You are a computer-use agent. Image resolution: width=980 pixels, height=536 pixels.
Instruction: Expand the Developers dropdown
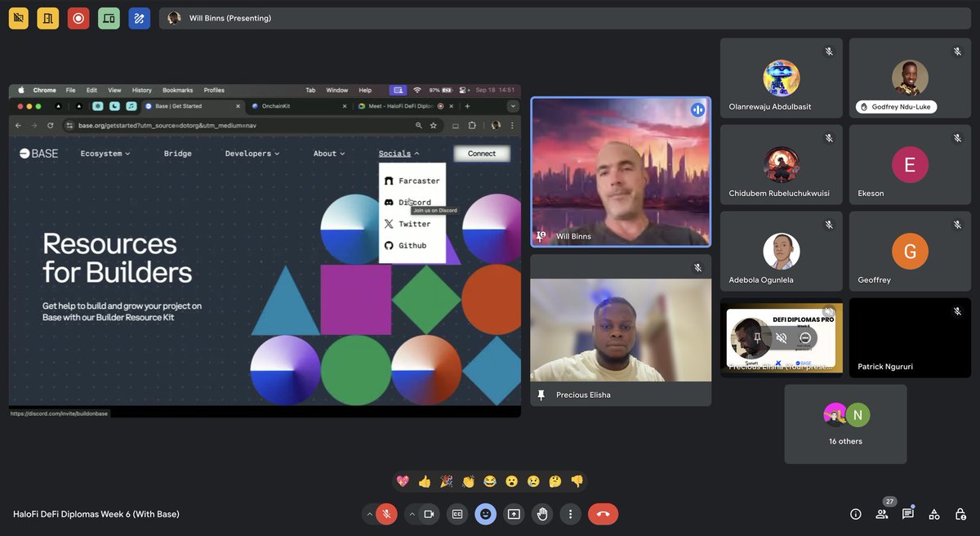[x=252, y=154]
